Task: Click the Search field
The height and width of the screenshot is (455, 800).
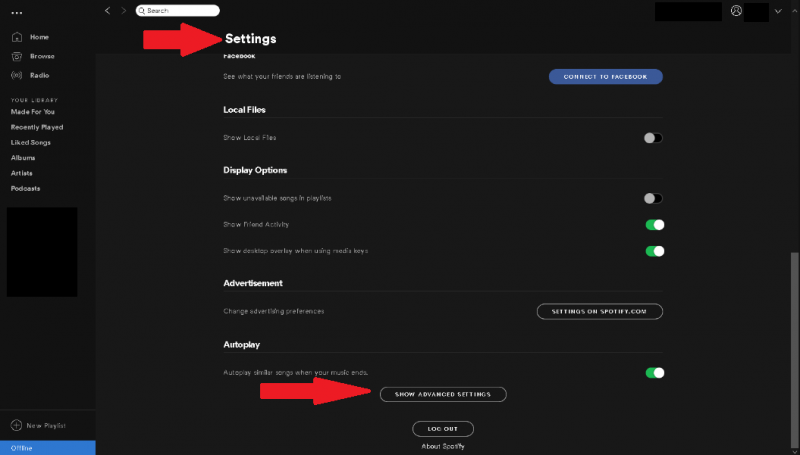Action: click(x=178, y=11)
